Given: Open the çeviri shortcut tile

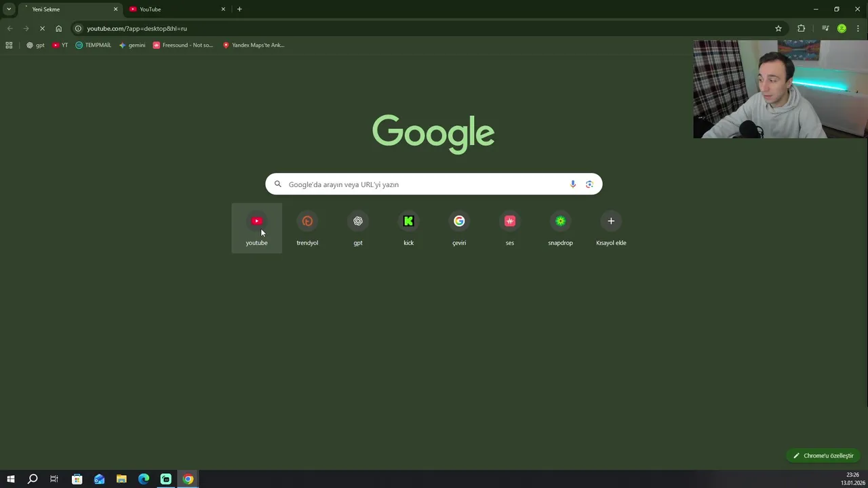Looking at the screenshot, I should 459,228.
